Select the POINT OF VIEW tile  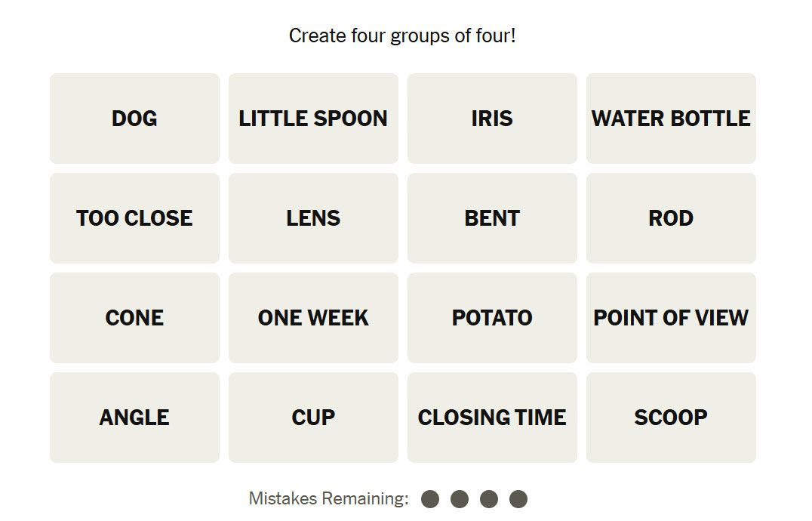[x=671, y=318]
